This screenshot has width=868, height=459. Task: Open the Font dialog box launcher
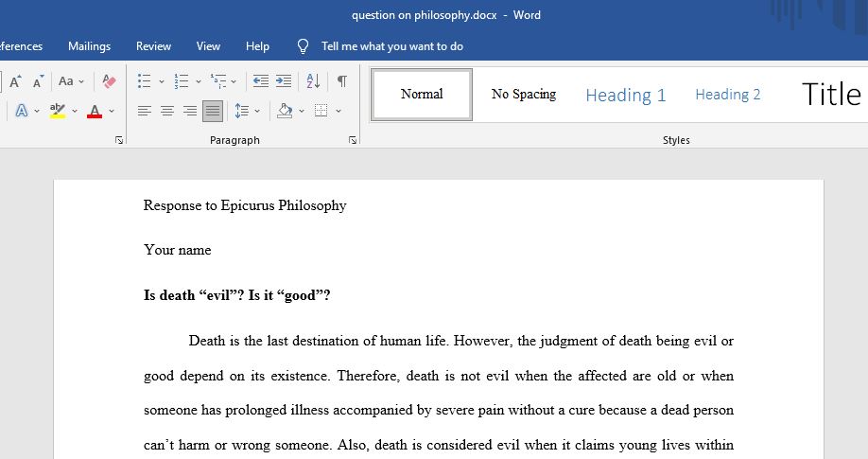tap(119, 140)
